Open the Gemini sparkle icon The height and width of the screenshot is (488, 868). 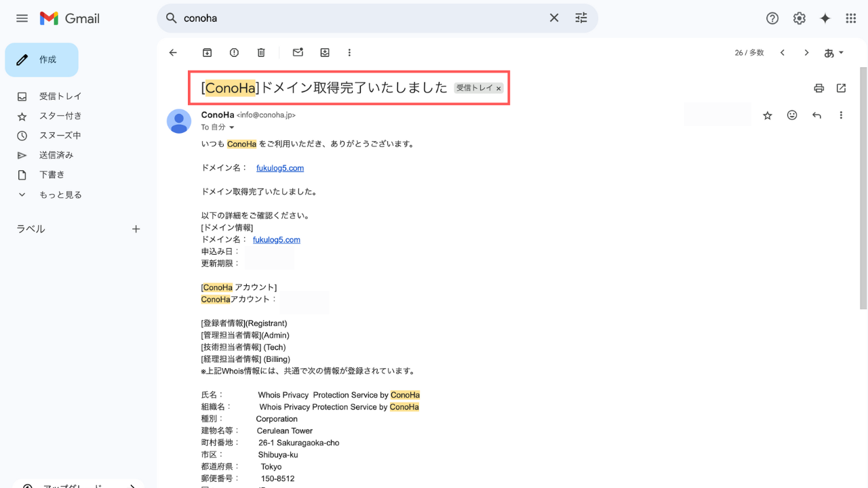point(825,18)
